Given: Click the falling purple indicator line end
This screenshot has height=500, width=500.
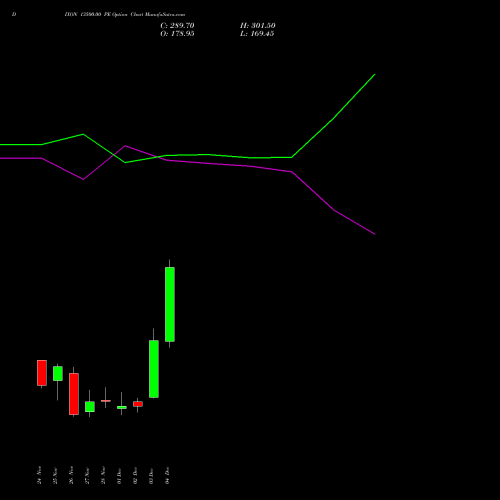Looking at the screenshot, I should click(374, 234).
